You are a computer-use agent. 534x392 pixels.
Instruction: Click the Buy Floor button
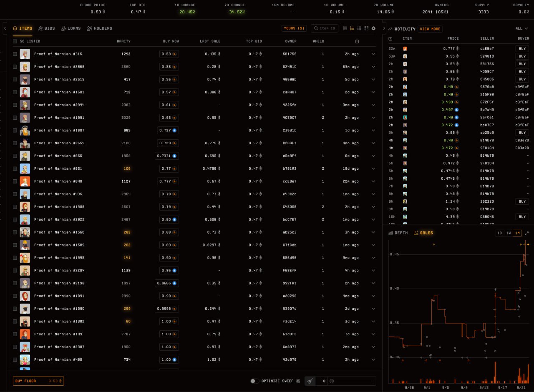tap(38, 381)
